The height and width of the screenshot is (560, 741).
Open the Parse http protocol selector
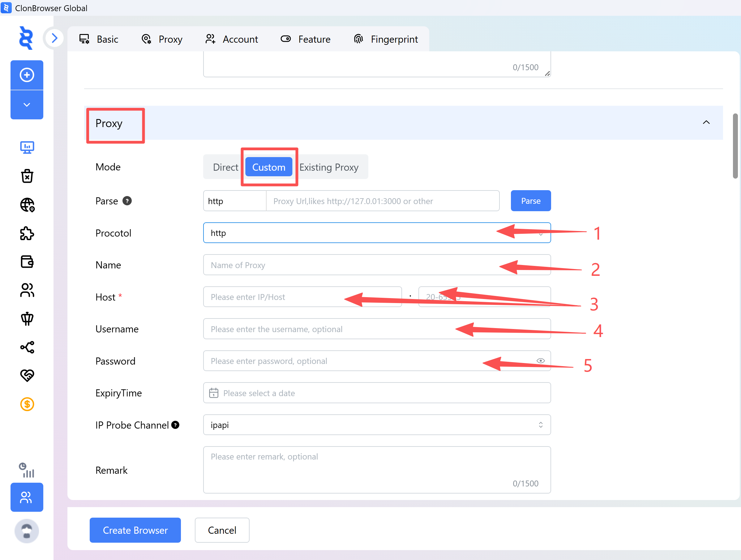(235, 201)
